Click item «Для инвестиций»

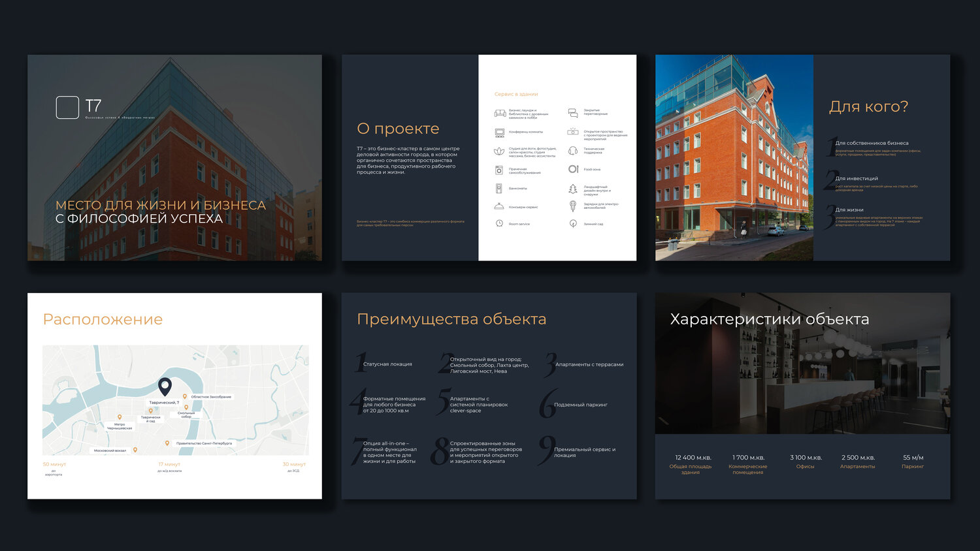click(857, 178)
